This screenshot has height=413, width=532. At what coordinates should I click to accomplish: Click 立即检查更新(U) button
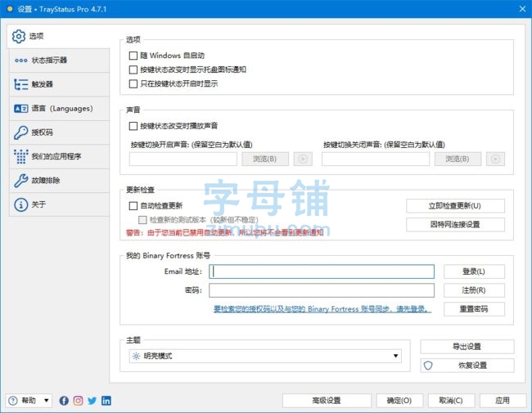pyautogui.click(x=455, y=206)
